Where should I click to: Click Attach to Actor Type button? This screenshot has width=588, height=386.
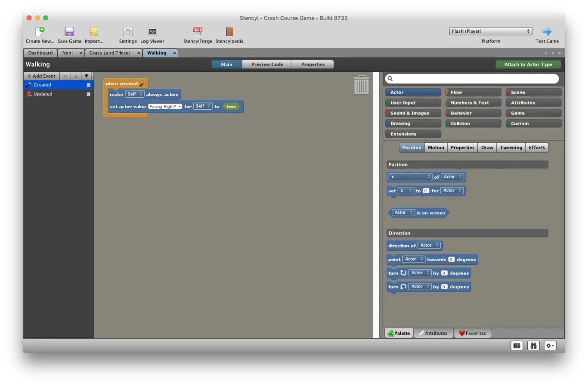coord(528,65)
